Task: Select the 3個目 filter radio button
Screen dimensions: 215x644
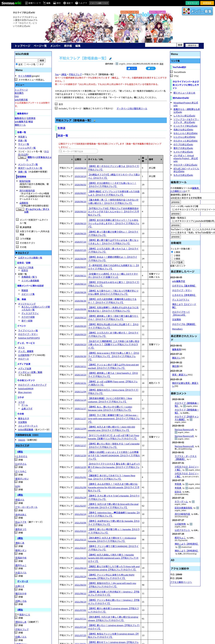Action: [172, 258]
